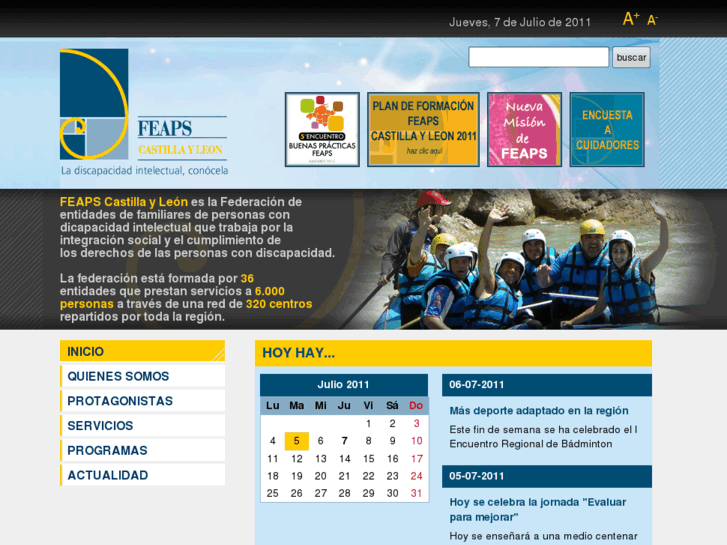Click the Julio 2011 calendar header

coord(344,385)
